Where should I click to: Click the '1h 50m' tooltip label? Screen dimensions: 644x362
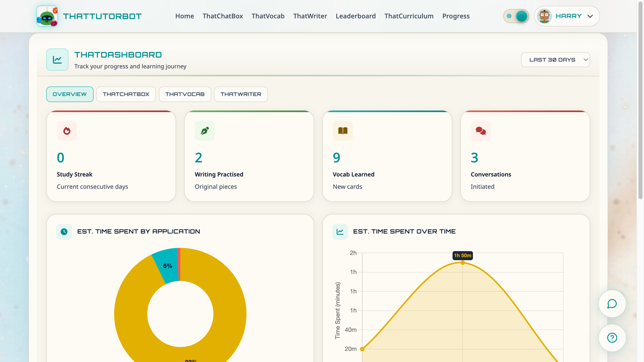463,255
